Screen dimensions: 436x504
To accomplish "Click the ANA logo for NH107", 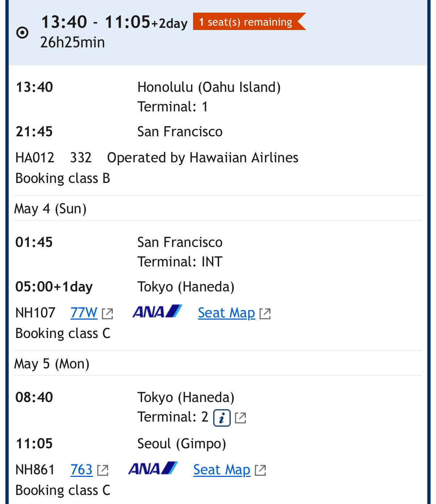I will pos(157,312).
